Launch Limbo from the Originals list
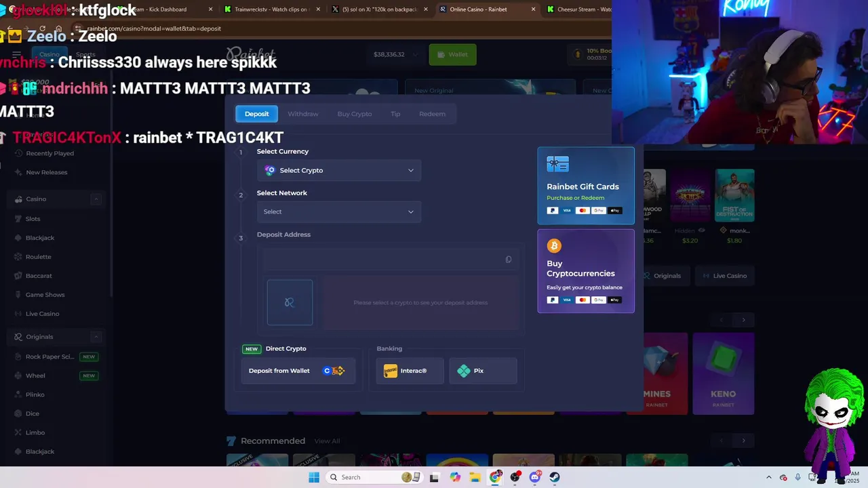The image size is (868, 488). (x=35, y=432)
